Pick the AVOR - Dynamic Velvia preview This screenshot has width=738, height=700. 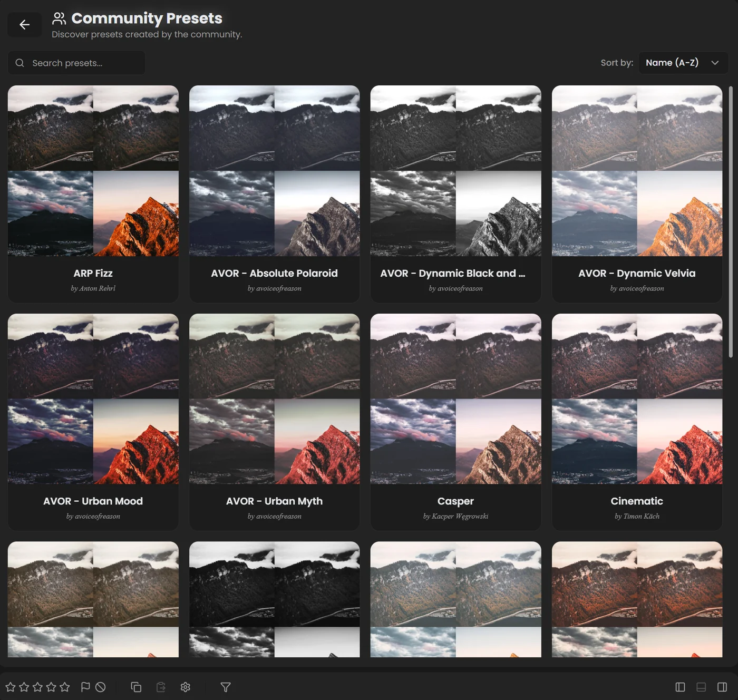click(x=637, y=171)
